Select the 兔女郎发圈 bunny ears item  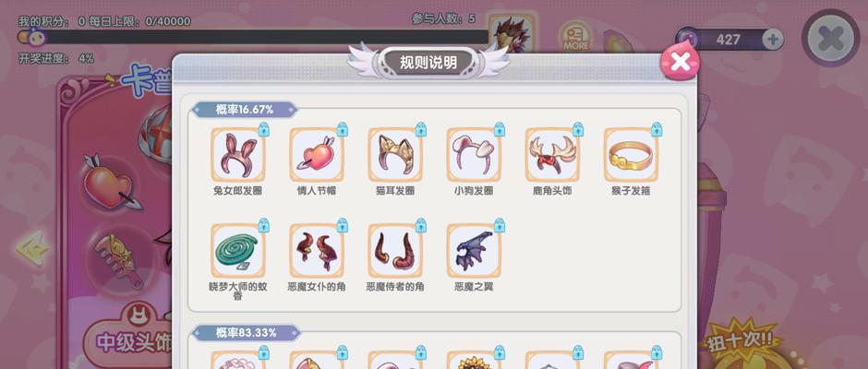click(237, 155)
